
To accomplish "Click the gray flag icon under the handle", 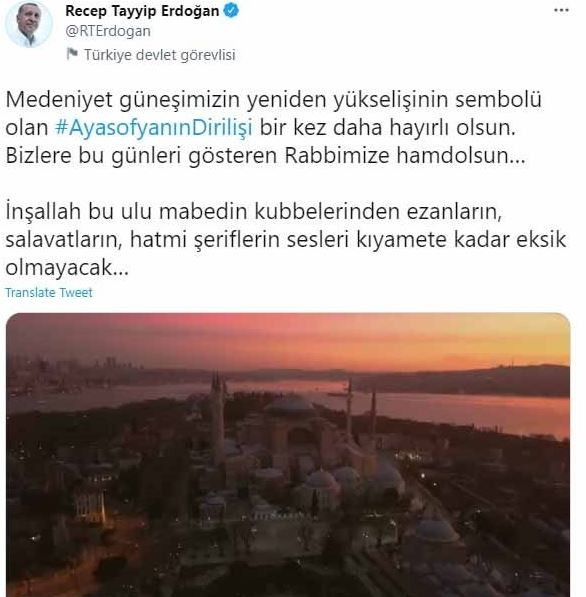I will (x=72, y=54).
